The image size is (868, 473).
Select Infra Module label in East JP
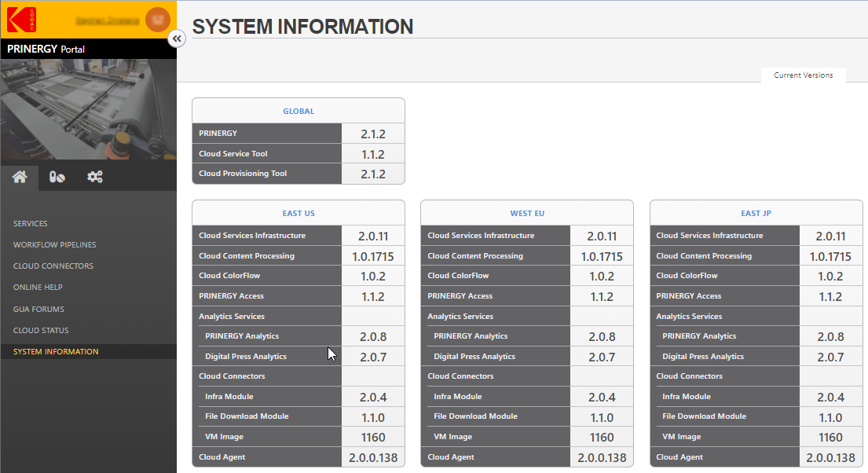(687, 397)
